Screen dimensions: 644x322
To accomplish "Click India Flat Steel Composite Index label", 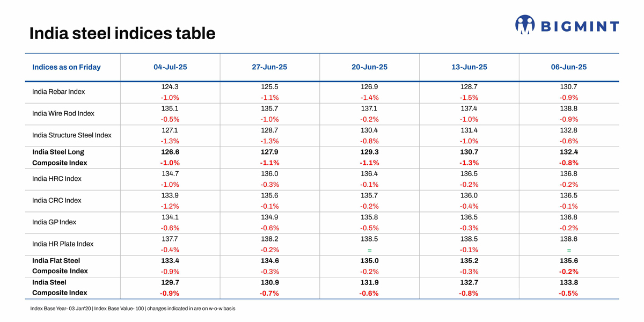I will coord(59,266).
